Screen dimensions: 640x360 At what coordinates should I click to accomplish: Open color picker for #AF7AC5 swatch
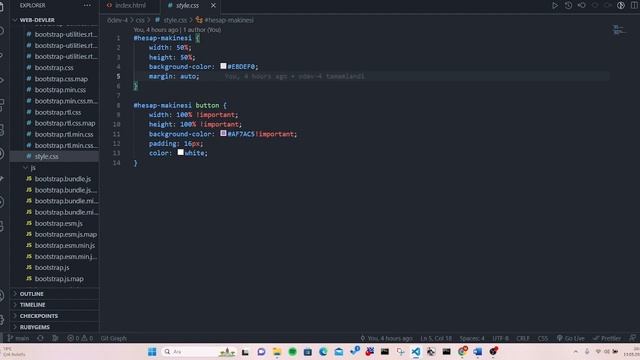(223, 133)
